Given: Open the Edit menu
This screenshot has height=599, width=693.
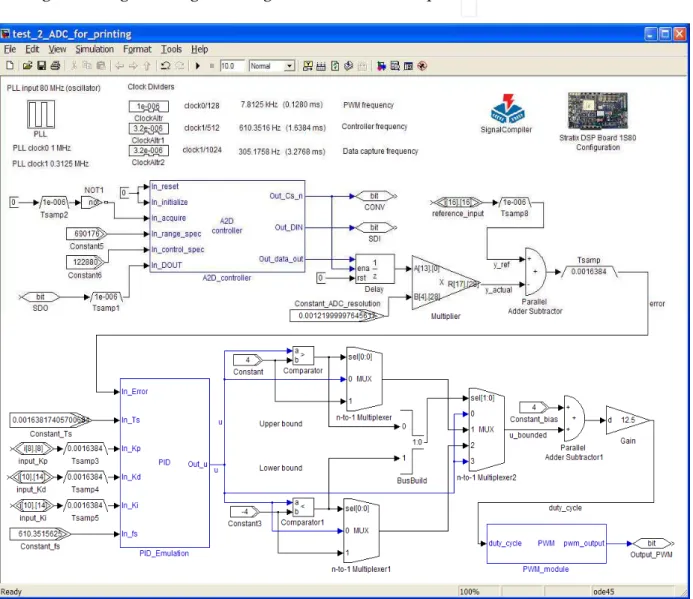Looking at the screenshot, I should coord(32,49).
